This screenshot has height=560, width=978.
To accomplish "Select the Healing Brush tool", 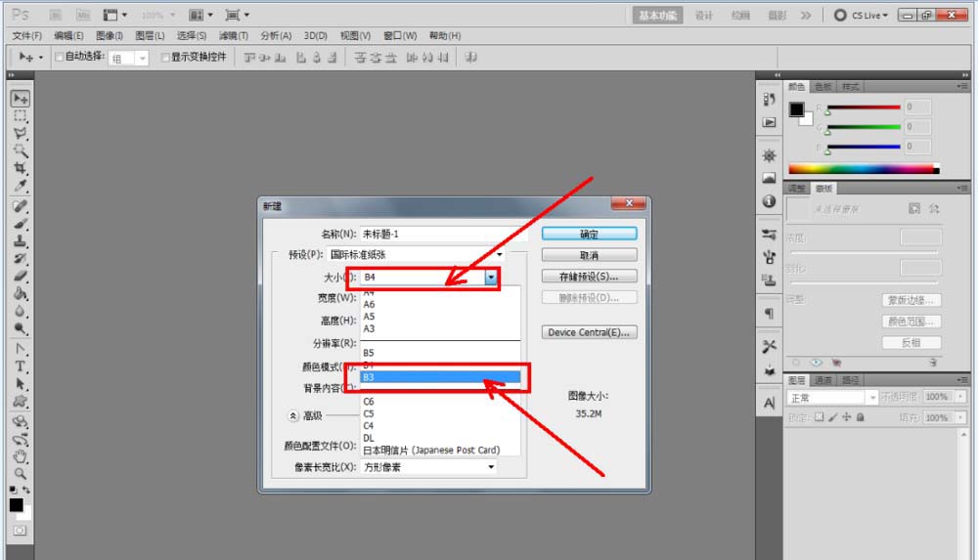I will click(20, 206).
